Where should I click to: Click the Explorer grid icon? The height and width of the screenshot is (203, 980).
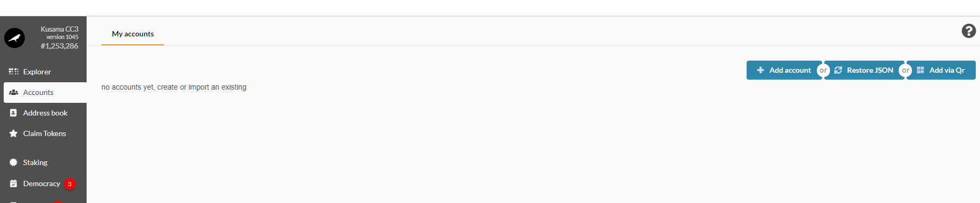[x=14, y=72]
